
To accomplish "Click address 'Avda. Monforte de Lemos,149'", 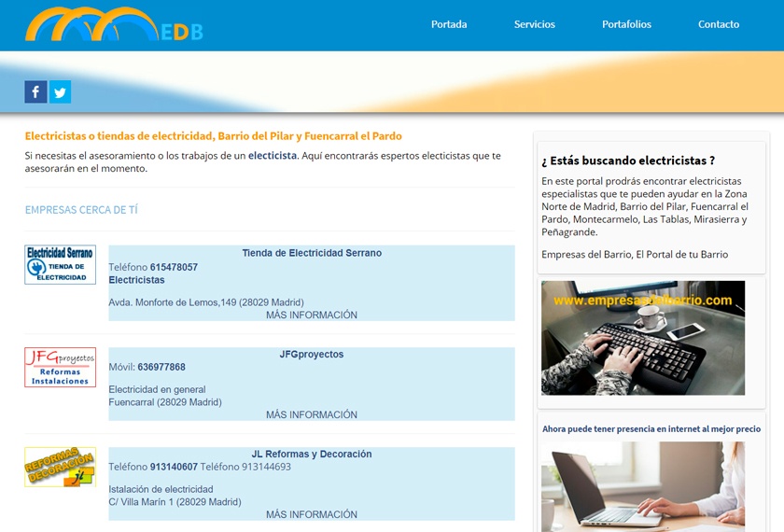I will coord(173,302).
